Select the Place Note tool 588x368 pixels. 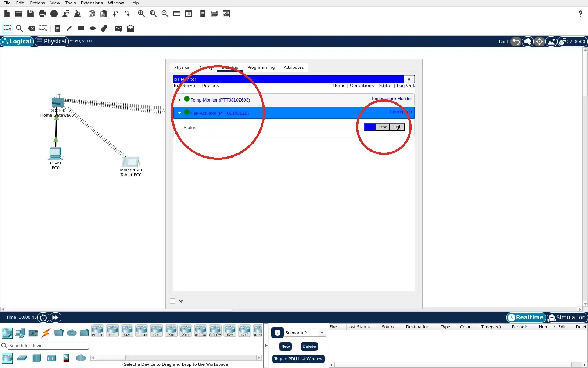click(x=57, y=28)
